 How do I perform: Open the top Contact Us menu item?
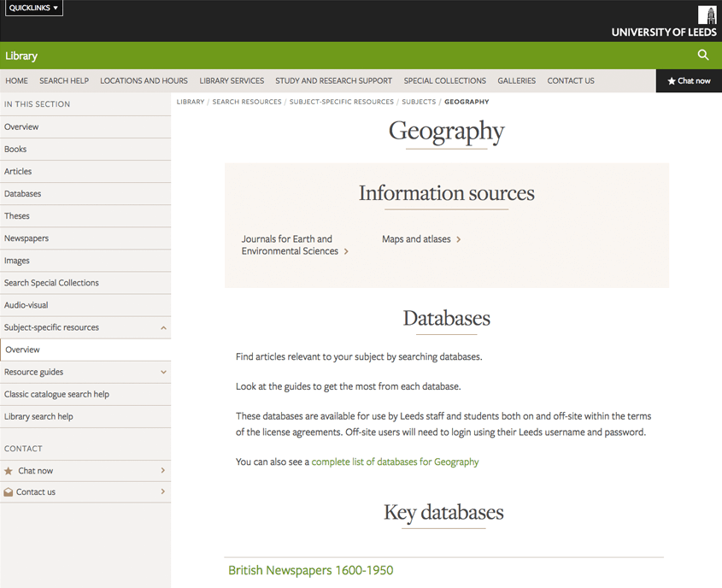point(571,80)
